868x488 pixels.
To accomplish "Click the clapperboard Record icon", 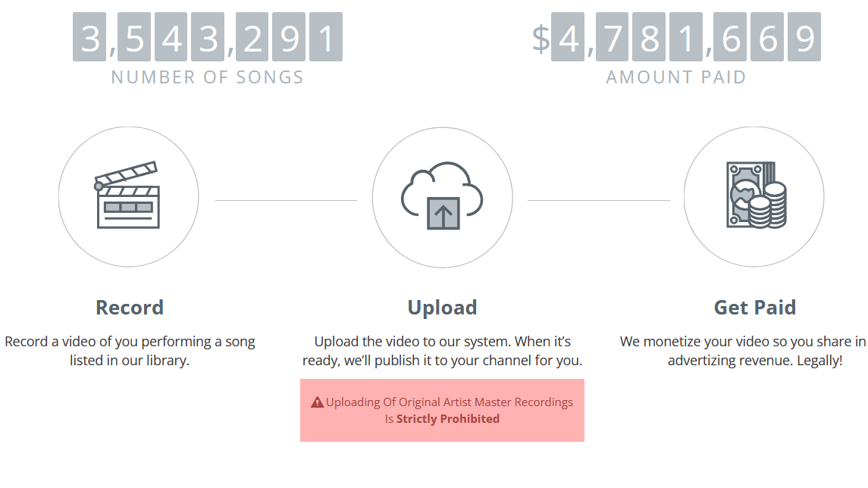I will [128, 196].
